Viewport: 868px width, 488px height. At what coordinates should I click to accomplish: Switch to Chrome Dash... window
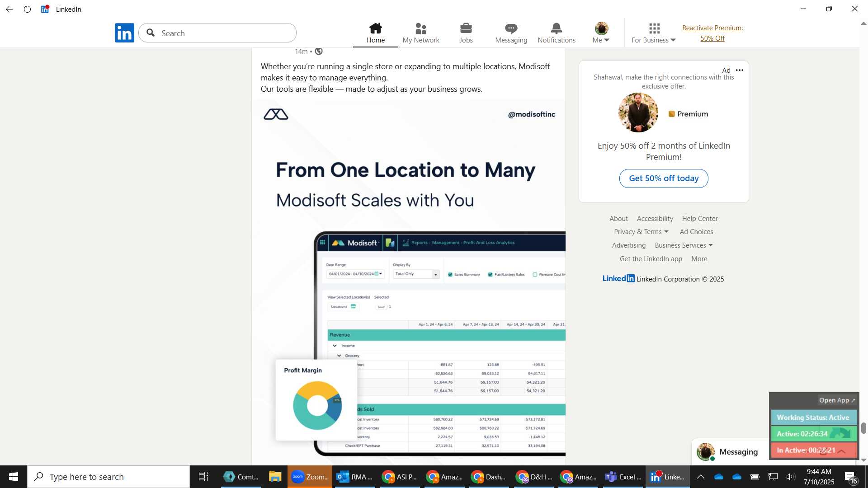point(488,477)
